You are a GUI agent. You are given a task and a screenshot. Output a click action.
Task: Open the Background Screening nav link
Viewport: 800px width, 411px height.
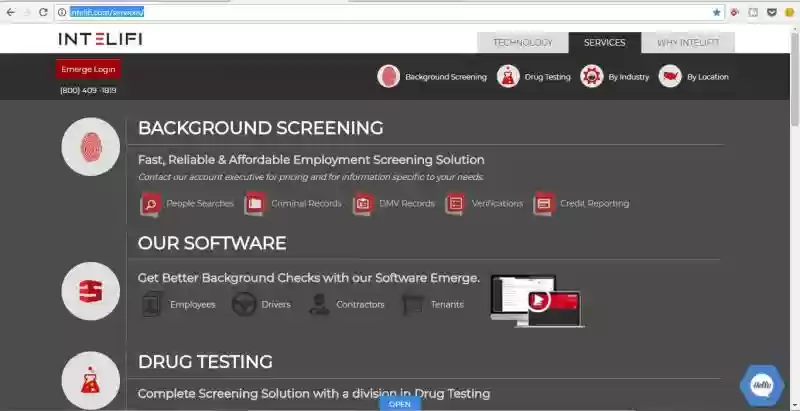(x=446, y=77)
